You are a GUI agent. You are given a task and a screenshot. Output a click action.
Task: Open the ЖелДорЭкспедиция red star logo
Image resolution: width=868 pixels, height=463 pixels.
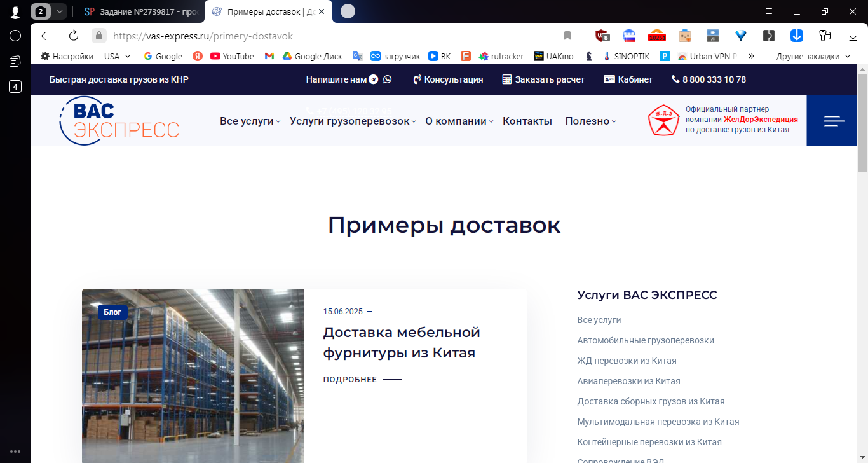coord(663,120)
